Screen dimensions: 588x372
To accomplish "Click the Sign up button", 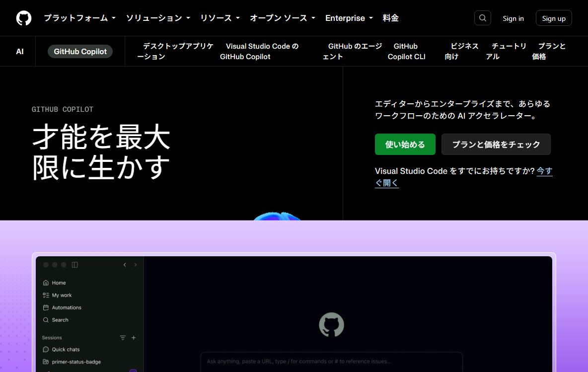I will pyautogui.click(x=554, y=18).
